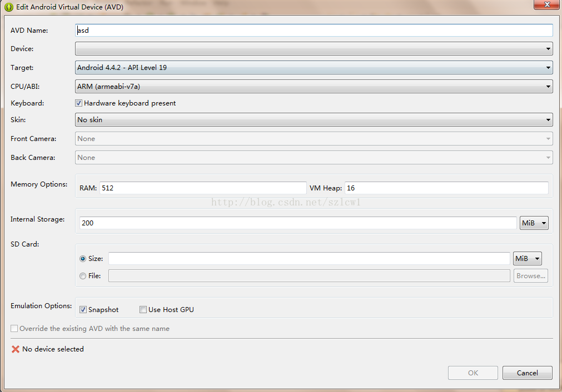The height and width of the screenshot is (392, 562).
Task: Open the Internal Storage MiB unit dropdown
Action: pos(534,223)
